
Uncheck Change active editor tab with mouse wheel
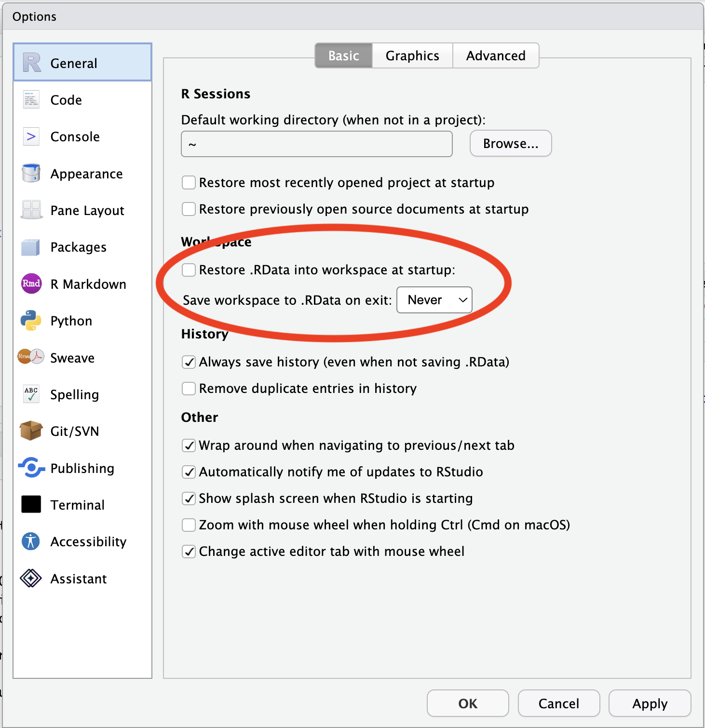(x=189, y=552)
